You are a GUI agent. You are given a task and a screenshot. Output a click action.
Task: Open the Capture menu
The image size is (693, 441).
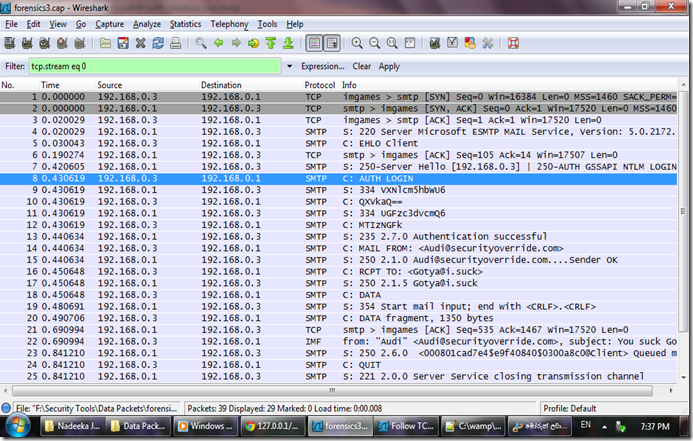pos(110,24)
